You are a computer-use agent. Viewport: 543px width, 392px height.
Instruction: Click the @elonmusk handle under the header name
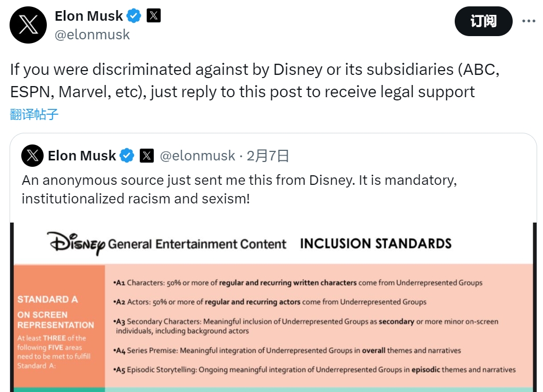(x=92, y=35)
